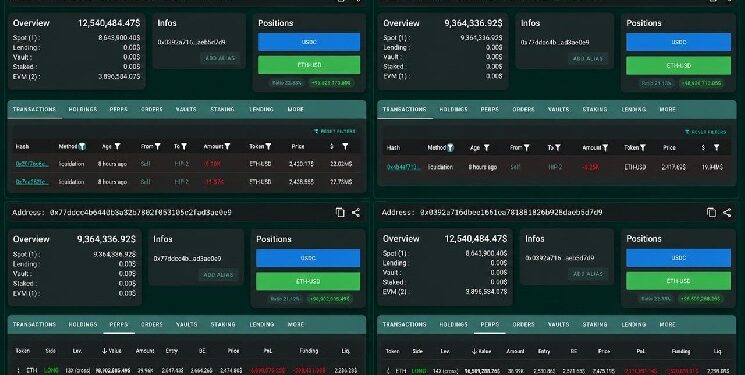Open Holdings tab in 0x0392 transactions panel
Viewport: 745px width, 375px height.
[x=83, y=109]
